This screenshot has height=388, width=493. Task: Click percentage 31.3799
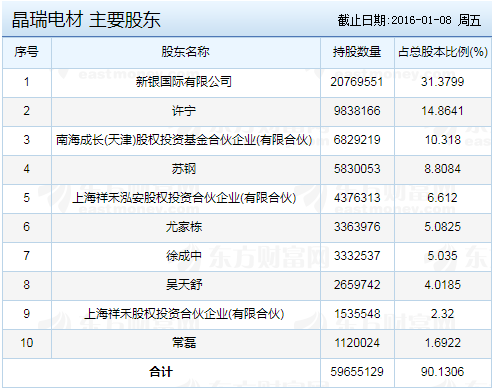click(x=442, y=82)
